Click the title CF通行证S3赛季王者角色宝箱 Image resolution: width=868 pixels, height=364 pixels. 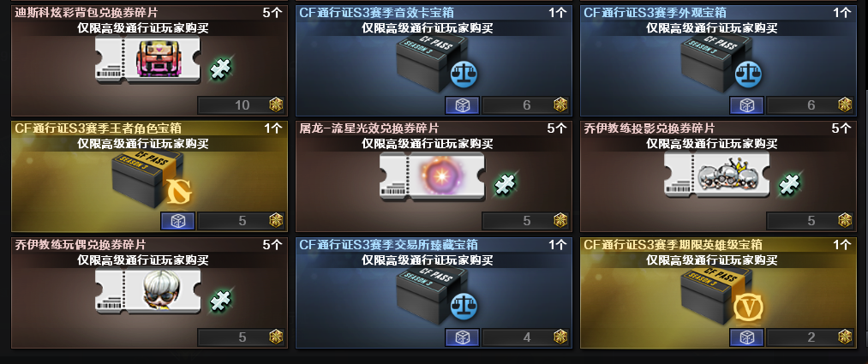[x=98, y=128]
